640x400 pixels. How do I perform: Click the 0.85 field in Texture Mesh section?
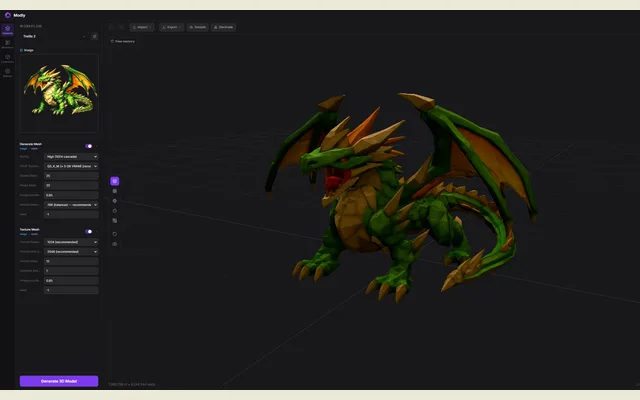click(x=71, y=280)
